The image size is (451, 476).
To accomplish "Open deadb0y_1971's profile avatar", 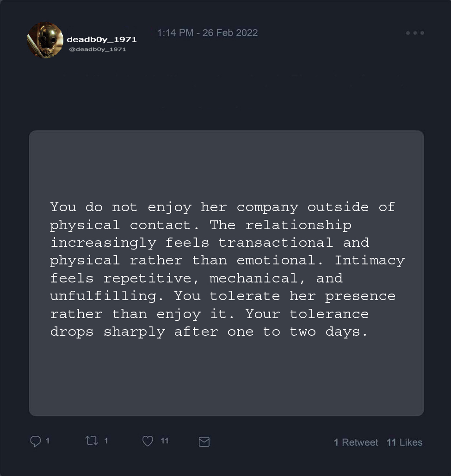I will (45, 40).
